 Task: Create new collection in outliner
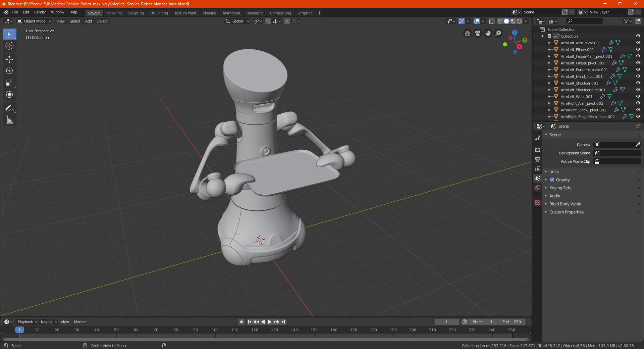638,21
